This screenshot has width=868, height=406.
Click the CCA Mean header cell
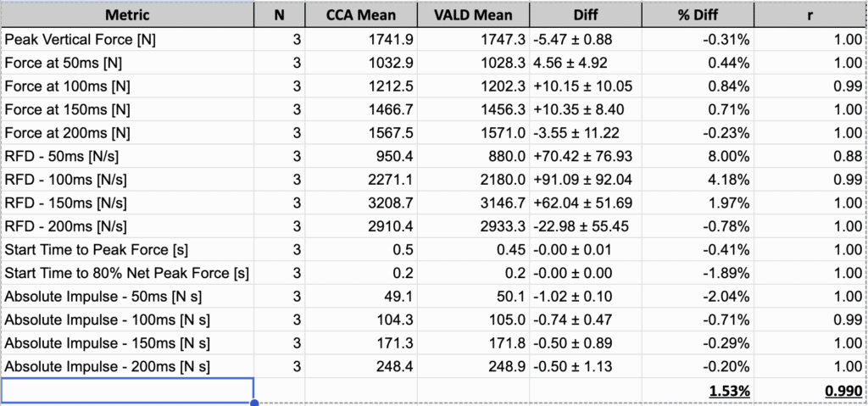361,14
